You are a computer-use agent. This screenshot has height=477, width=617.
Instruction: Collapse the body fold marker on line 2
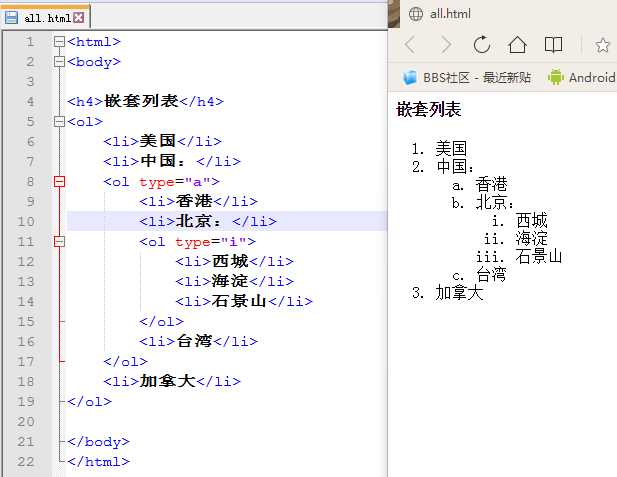59,61
